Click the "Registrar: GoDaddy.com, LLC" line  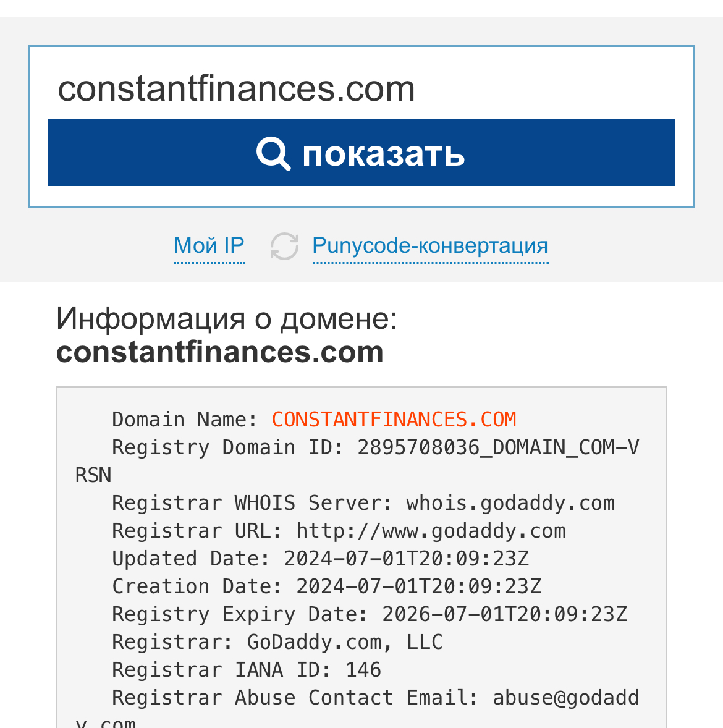point(277,642)
